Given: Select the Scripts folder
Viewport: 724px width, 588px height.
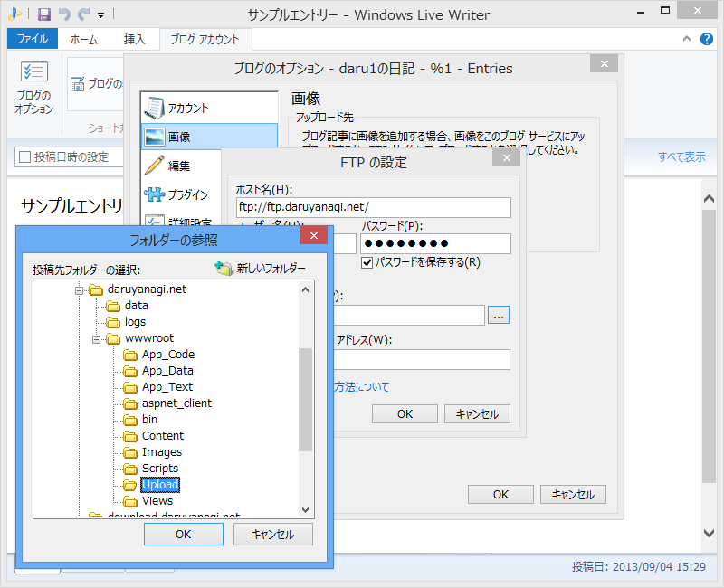Looking at the screenshot, I should (x=160, y=468).
